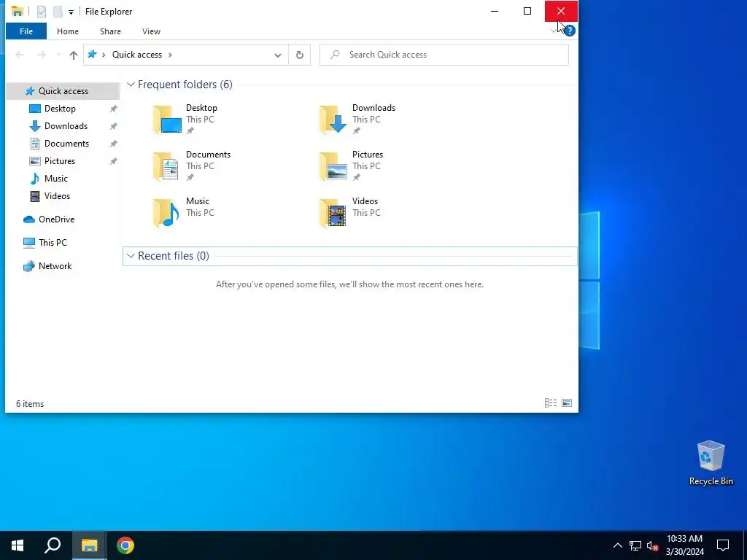Open Downloads in the navigation pane
This screenshot has width=747, height=560.
[x=66, y=126]
